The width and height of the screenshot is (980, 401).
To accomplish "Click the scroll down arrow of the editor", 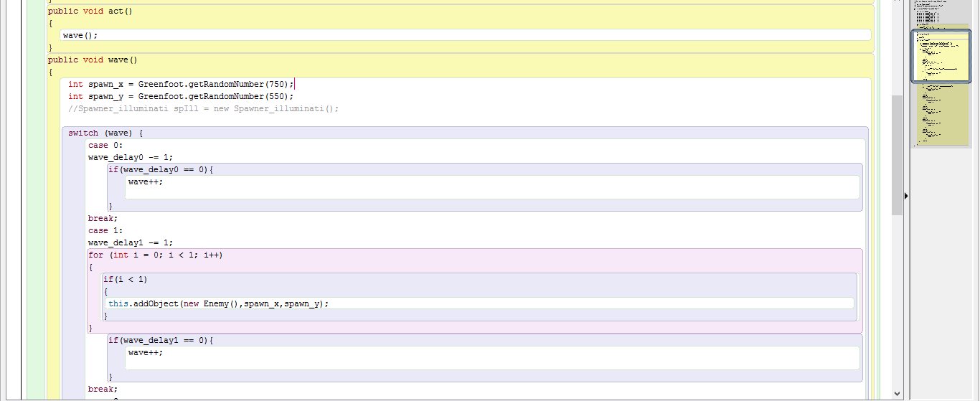I will coord(897,393).
